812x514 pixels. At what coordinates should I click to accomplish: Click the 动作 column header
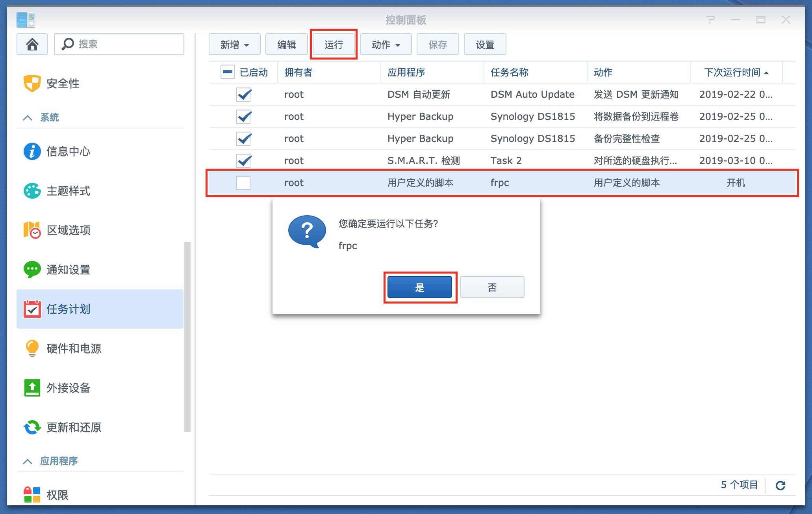coord(639,73)
